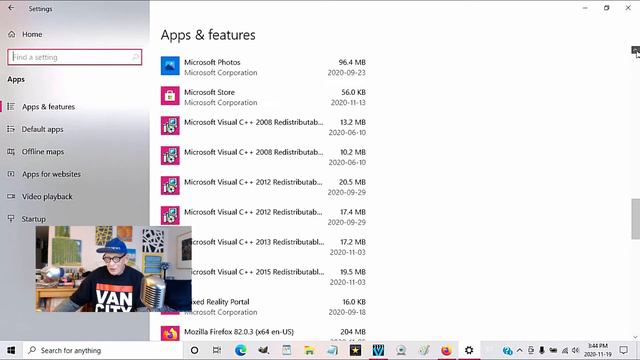Click the apps list vertical scrollbar thumb
The height and width of the screenshot is (360, 640).
(x=636, y=219)
